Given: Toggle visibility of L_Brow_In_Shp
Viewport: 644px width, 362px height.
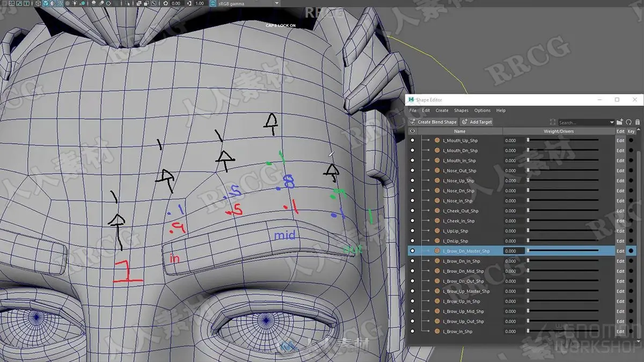Looking at the screenshot, I should coord(413,331).
